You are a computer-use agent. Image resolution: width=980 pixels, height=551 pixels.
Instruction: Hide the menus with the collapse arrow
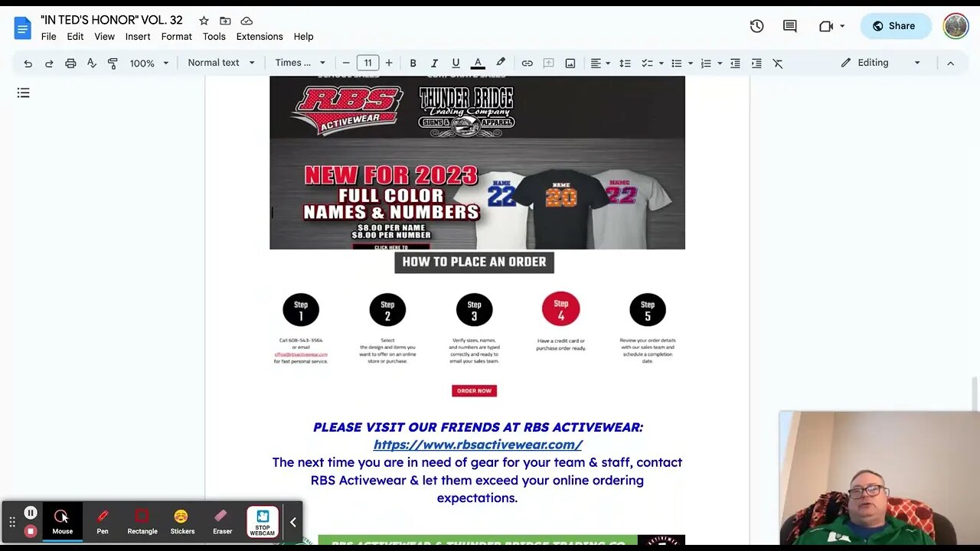[951, 64]
